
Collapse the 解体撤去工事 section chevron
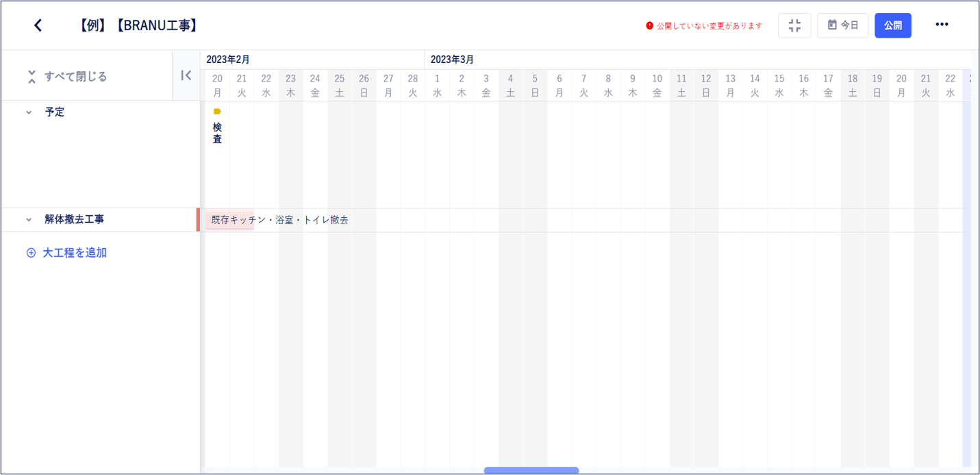tap(29, 220)
